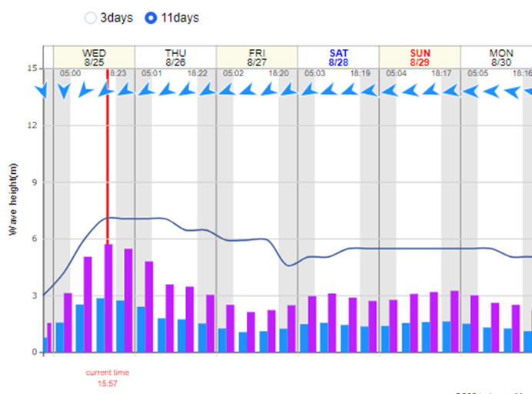Select the SAT 8/28 day header

click(x=338, y=57)
